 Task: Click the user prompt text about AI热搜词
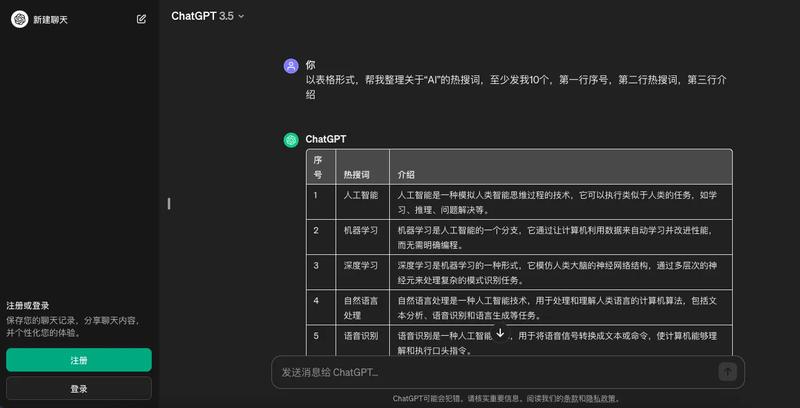(516, 87)
